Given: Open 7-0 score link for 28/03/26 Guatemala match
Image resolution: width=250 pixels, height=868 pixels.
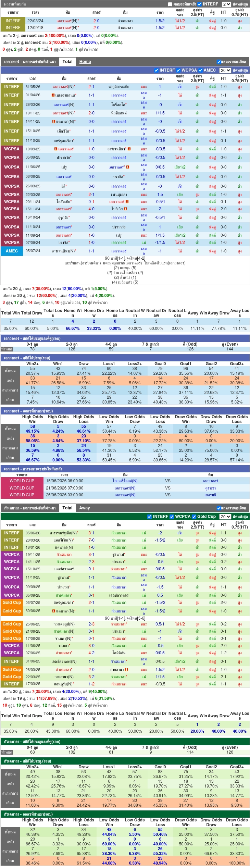Looking at the screenshot, I should click(91, 540).
